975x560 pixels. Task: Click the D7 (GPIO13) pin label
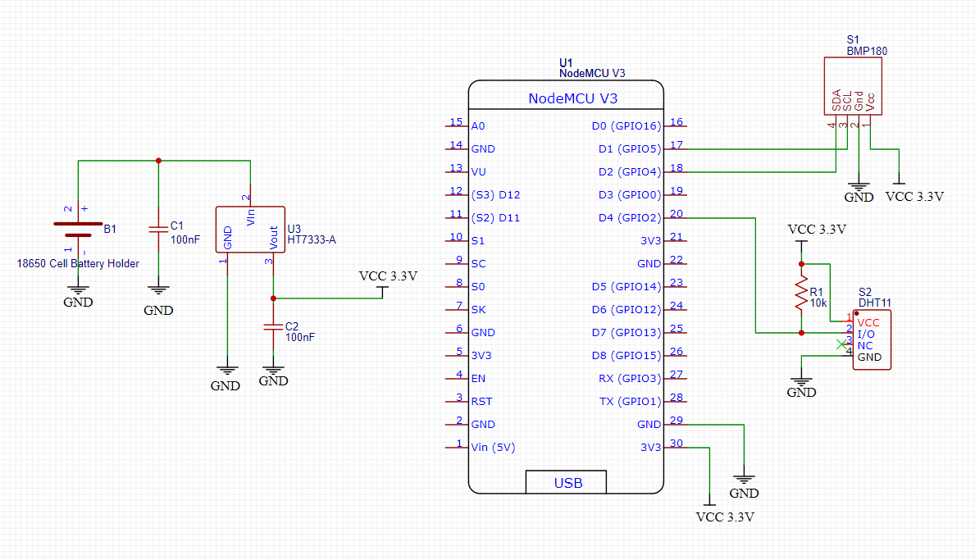coord(626,333)
